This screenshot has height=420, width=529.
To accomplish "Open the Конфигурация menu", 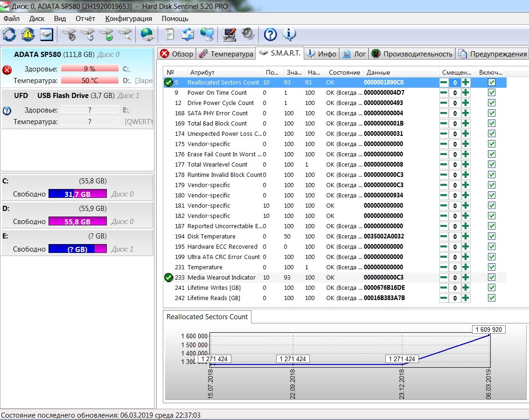I will [128, 19].
